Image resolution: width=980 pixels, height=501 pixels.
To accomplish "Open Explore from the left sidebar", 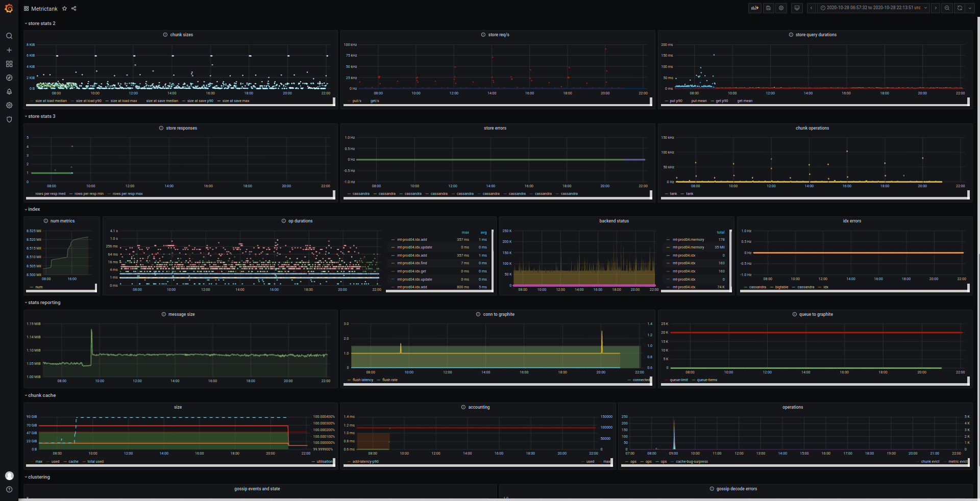I will (x=9, y=78).
